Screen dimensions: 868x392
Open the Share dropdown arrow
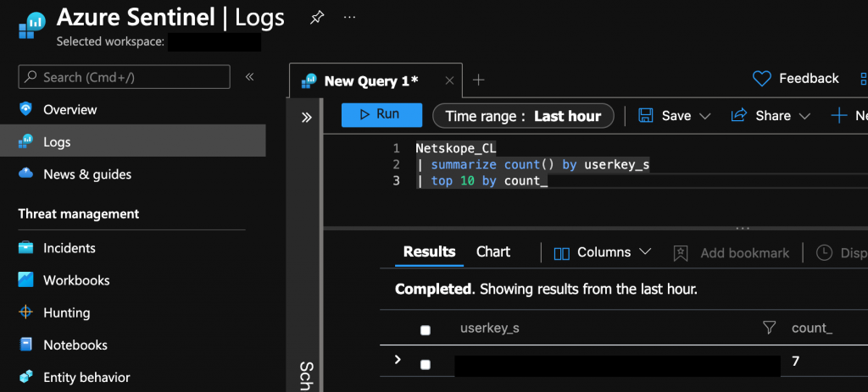click(804, 116)
